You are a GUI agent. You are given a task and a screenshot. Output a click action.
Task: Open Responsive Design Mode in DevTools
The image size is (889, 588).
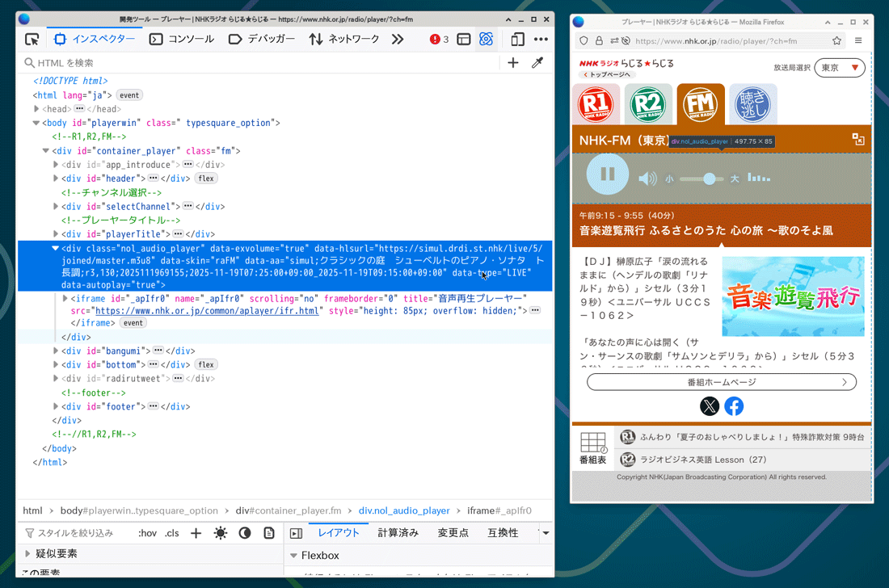(518, 39)
